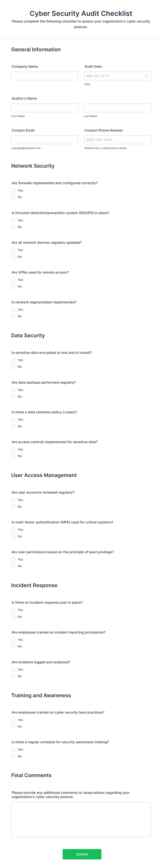Click the Contact Email field
The image size is (162, 868).
pyautogui.click(x=44, y=140)
